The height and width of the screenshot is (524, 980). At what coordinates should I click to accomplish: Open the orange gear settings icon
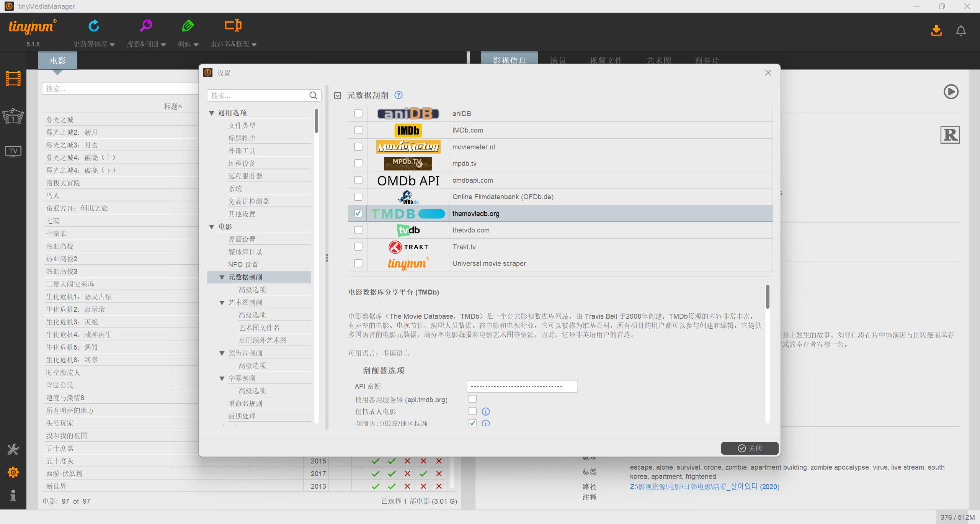point(13,472)
